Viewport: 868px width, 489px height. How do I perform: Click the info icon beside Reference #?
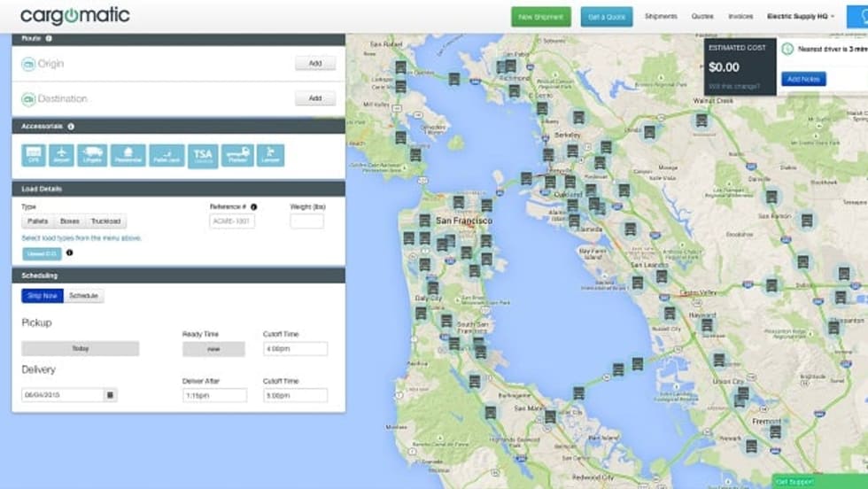point(253,206)
